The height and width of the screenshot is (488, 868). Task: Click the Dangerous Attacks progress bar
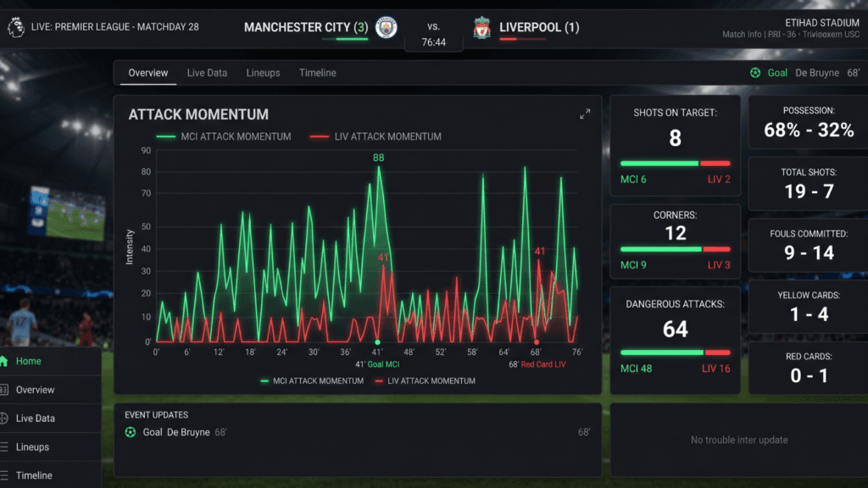[675, 352]
